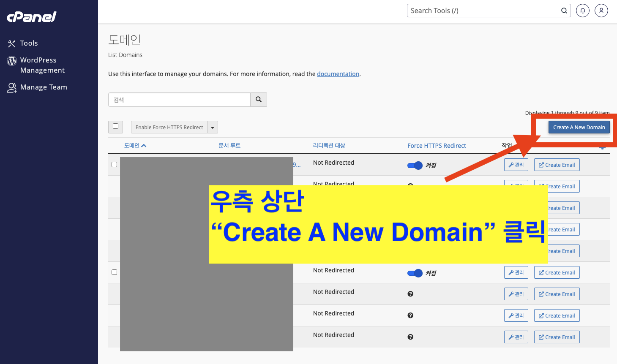This screenshot has height=364, width=617.
Task: Click the domain search magnifier button
Action: [x=259, y=100]
